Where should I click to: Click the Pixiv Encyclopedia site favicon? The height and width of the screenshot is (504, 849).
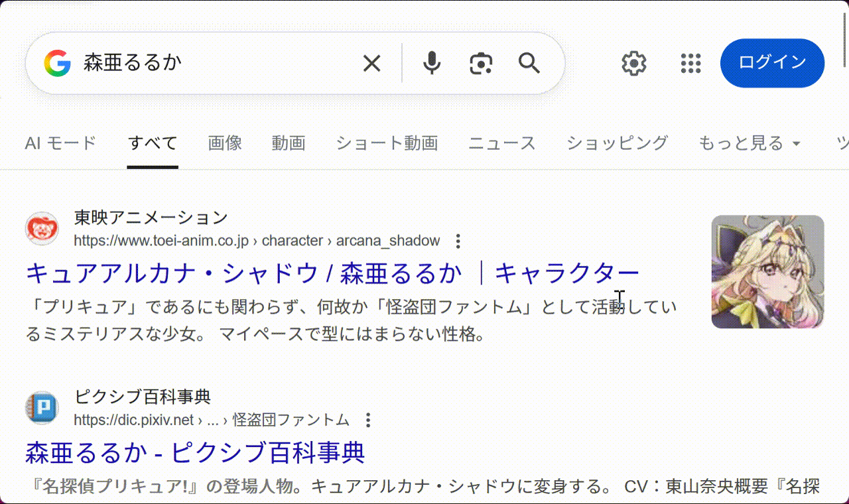pos(42,408)
